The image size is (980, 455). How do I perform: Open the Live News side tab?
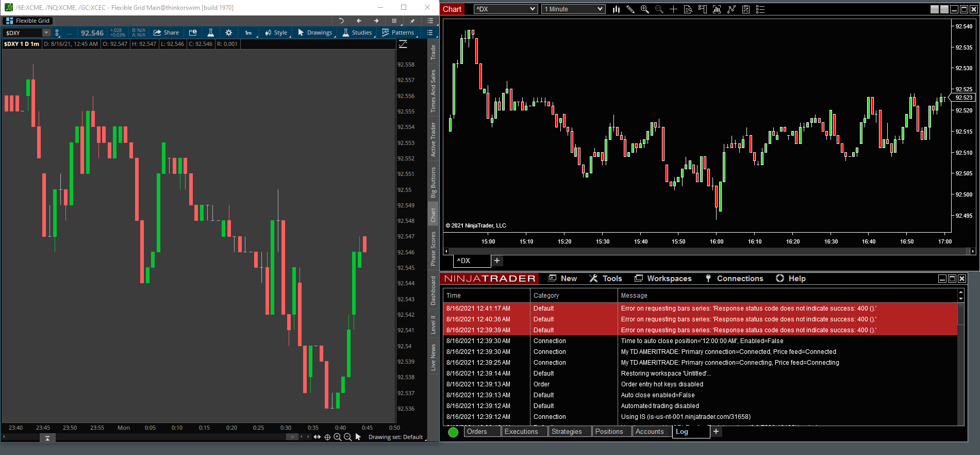point(433,357)
